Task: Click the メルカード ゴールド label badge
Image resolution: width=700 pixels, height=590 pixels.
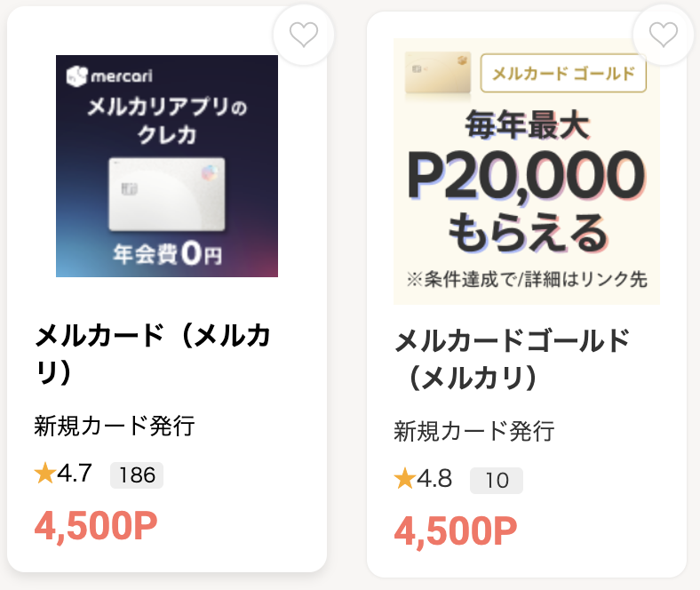Action: (563, 74)
